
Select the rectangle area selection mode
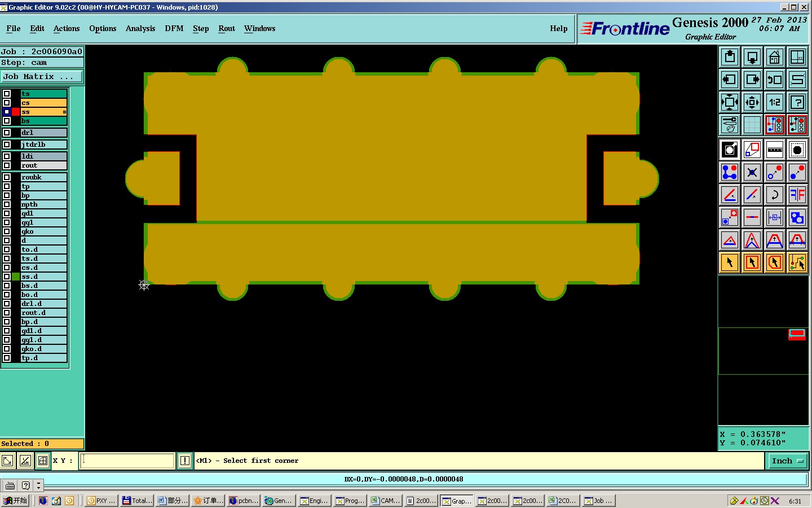click(752, 262)
